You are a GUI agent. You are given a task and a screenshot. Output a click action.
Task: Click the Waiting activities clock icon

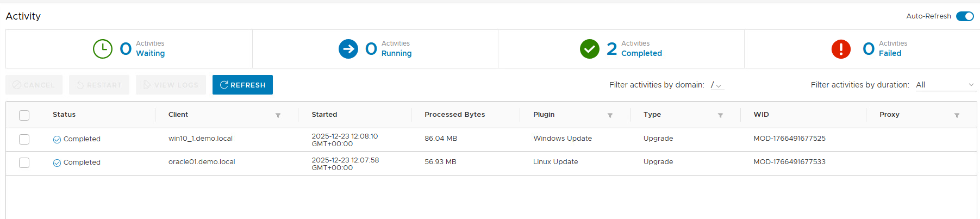pos(103,49)
